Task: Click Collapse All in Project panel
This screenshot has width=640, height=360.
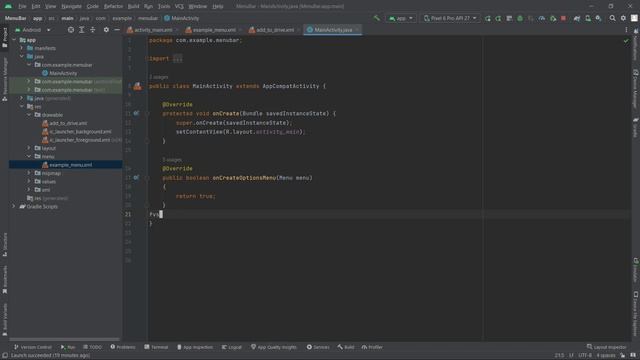Action: [93, 30]
